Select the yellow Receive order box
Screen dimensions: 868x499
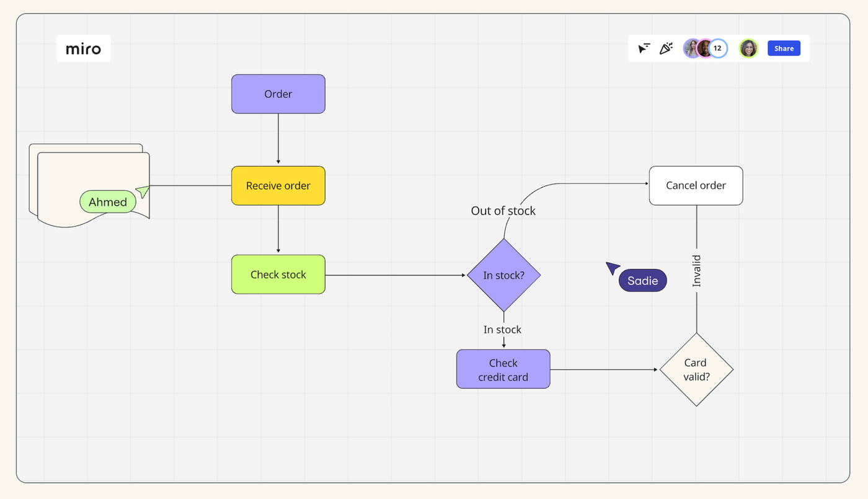(x=278, y=186)
